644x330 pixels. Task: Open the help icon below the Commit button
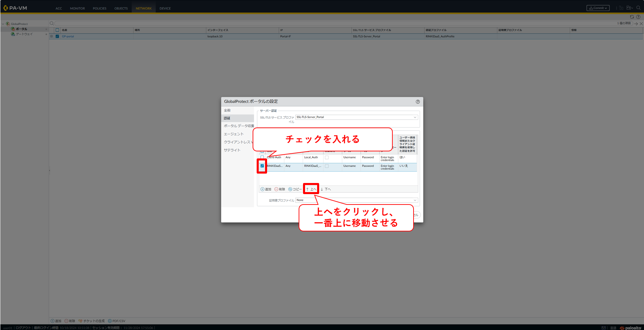(x=638, y=17)
